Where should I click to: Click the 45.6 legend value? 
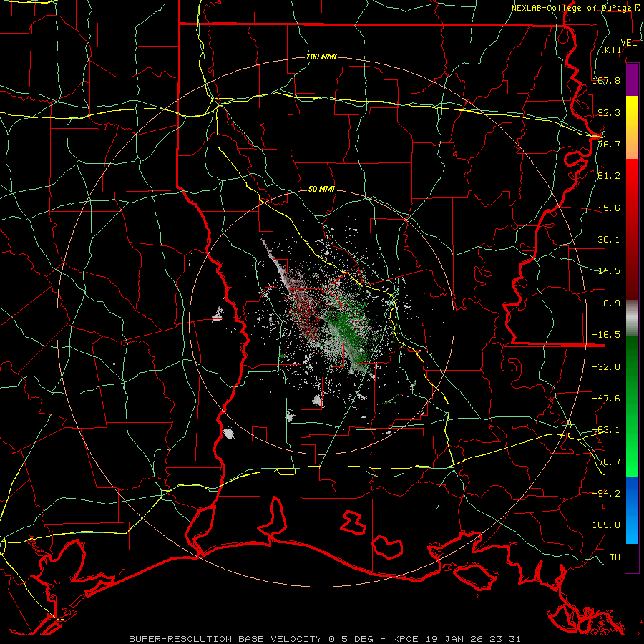coord(609,208)
